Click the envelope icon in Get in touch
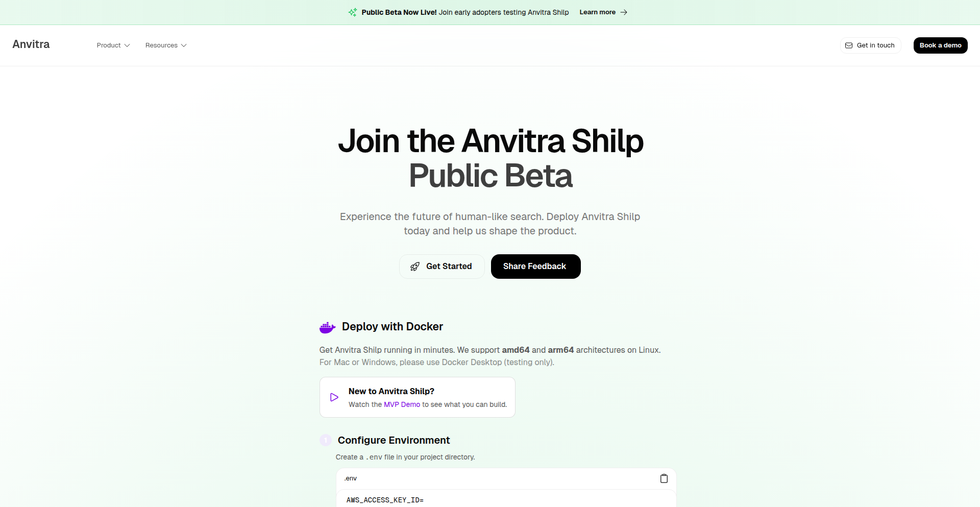The height and width of the screenshot is (507, 980). click(849, 45)
